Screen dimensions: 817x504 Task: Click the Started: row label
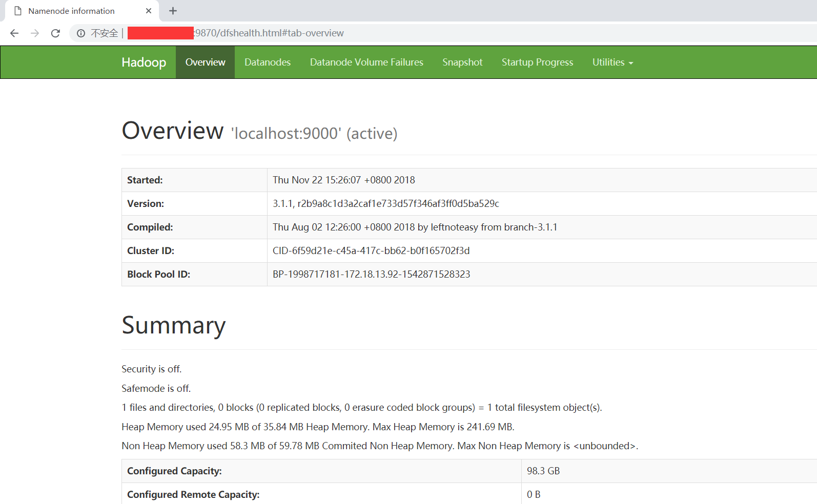(x=145, y=180)
